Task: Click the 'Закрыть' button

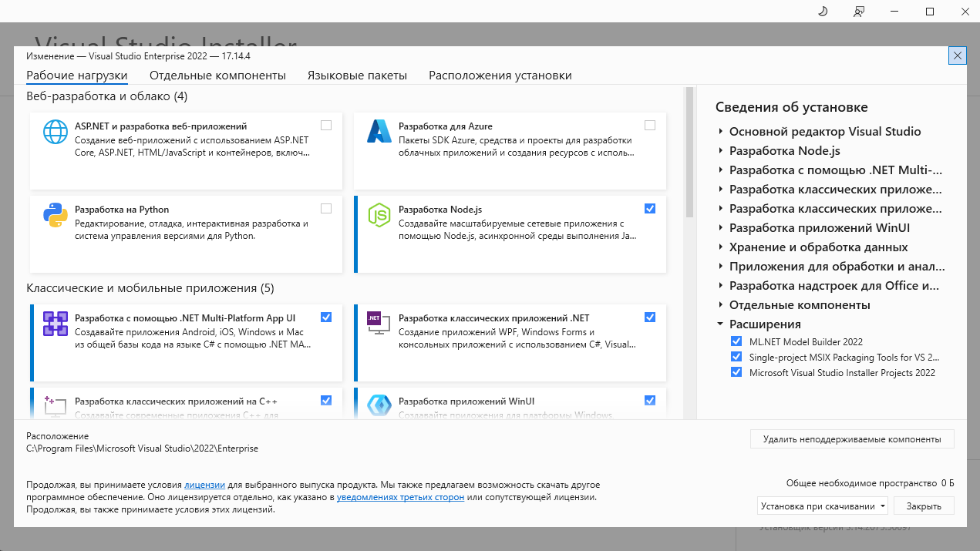Action: [924, 506]
